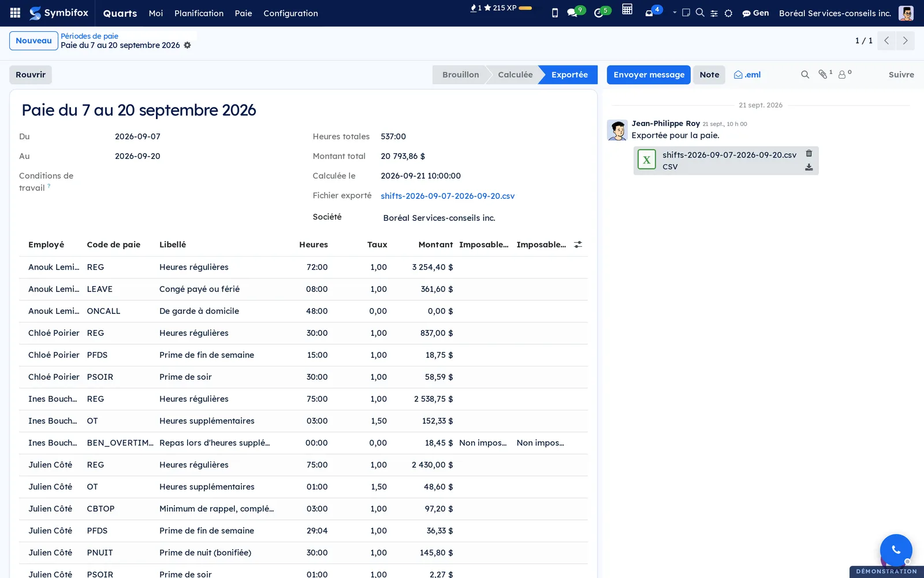This screenshot has height=578, width=924.
Task: Click the Société field value
Action: coord(439,218)
